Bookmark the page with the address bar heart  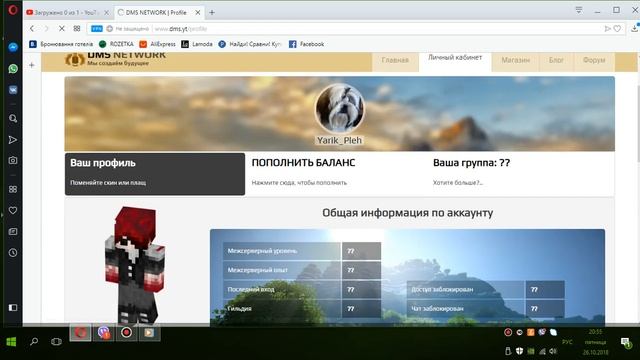click(x=617, y=29)
